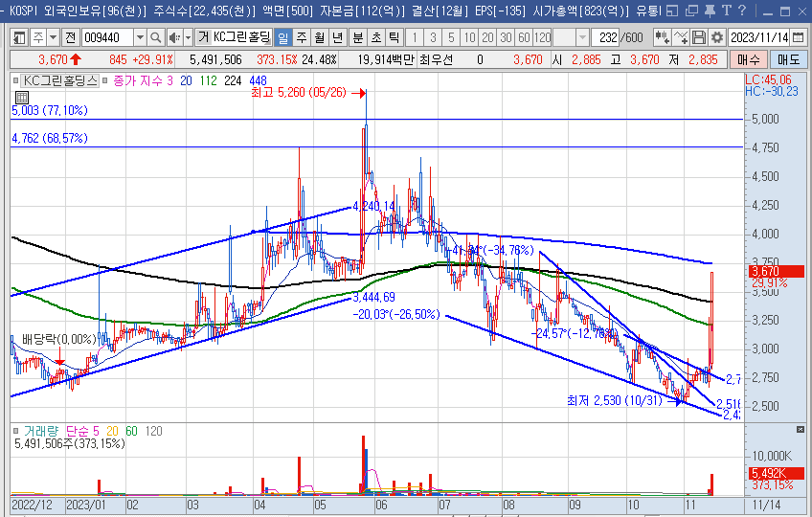This screenshot has width=812, height=517.
Task: Click the volume MA 60 legend
Action: pos(131,431)
